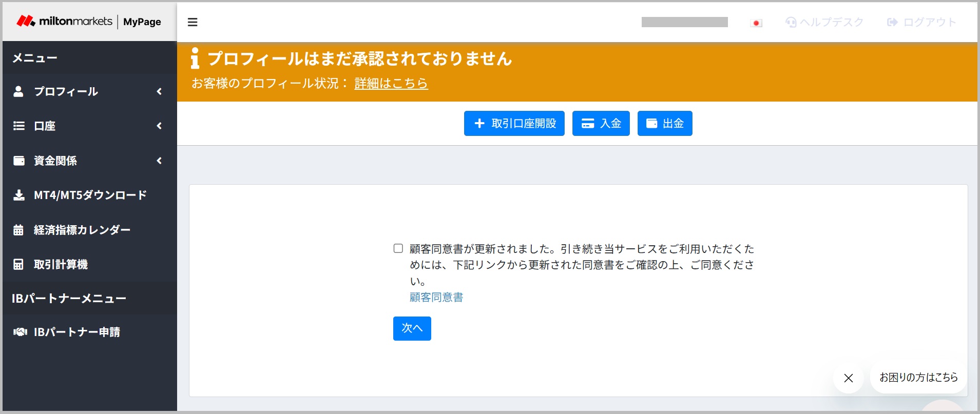Open the 詳細はこちら profile status link
Screen dimensions: 980x414
click(391, 84)
